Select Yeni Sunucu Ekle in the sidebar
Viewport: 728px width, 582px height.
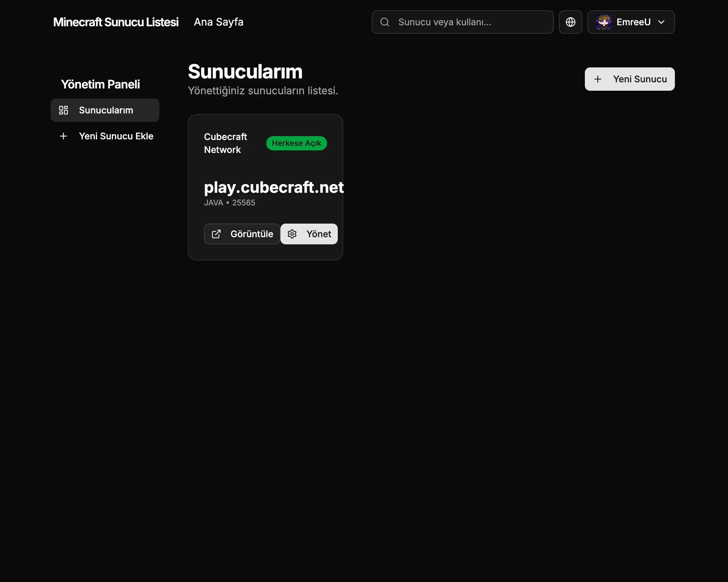105,136
